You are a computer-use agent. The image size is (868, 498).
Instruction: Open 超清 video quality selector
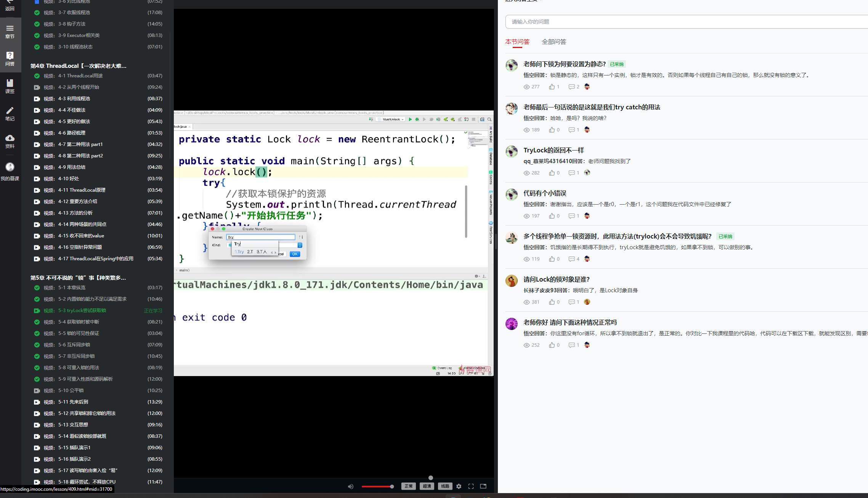tap(427, 486)
